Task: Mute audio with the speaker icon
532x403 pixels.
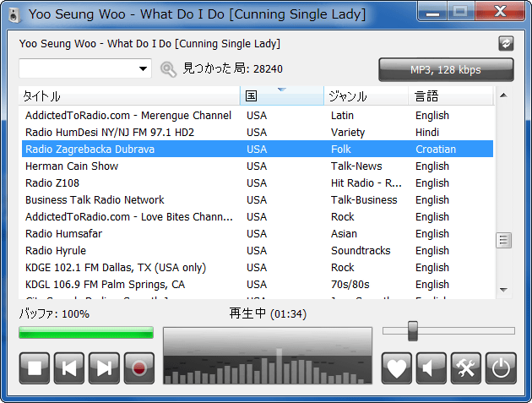Action: (432, 368)
